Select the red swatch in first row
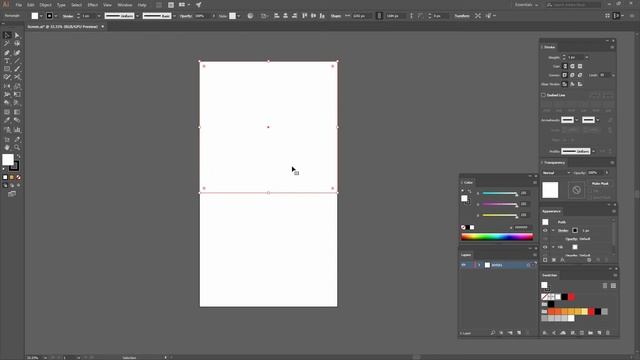The width and height of the screenshot is (640, 360). pyautogui.click(x=571, y=297)
